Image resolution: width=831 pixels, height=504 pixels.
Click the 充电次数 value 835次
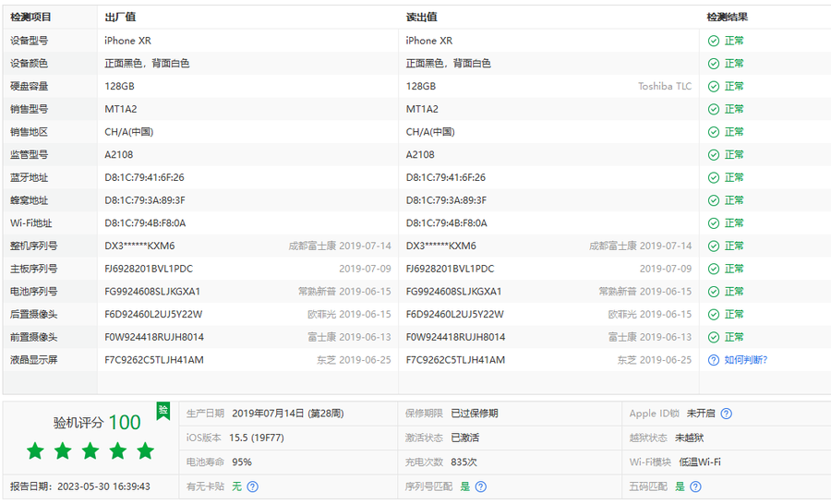click(464, 462)
